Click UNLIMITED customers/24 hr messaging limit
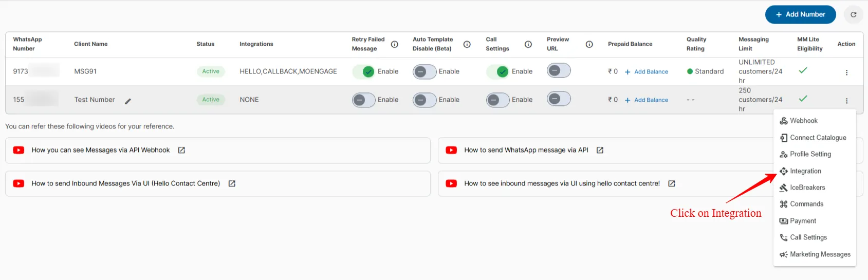 (761, 71)
